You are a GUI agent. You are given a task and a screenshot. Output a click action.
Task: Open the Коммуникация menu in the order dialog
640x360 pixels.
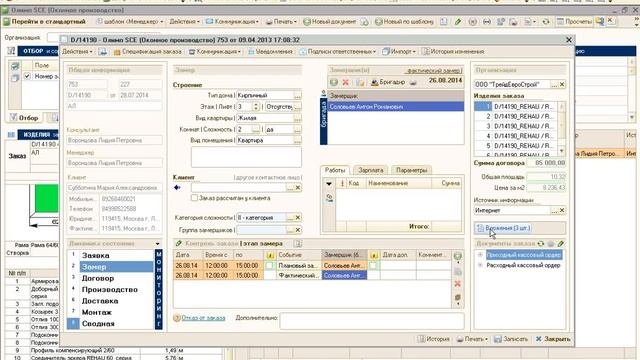coord(215,52)
